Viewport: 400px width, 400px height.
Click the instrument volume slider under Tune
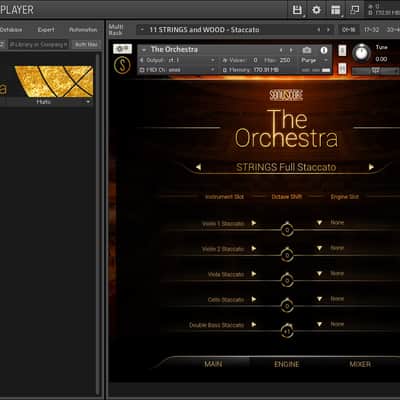375,71
